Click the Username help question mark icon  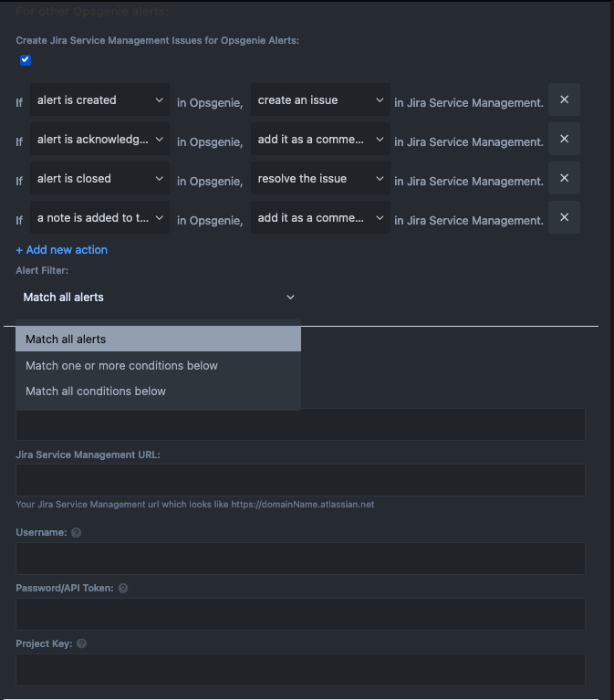coord(77,532)
